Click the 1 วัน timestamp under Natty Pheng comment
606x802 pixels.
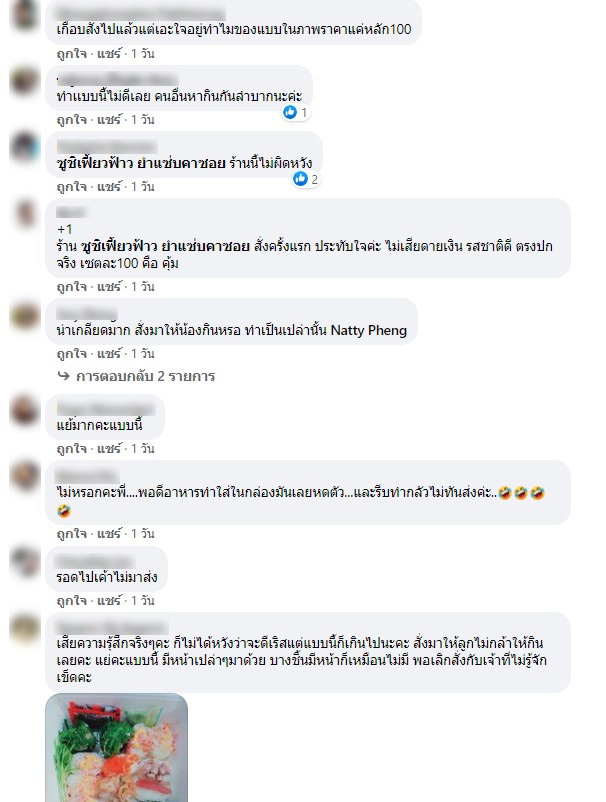(x=143, y=354)
